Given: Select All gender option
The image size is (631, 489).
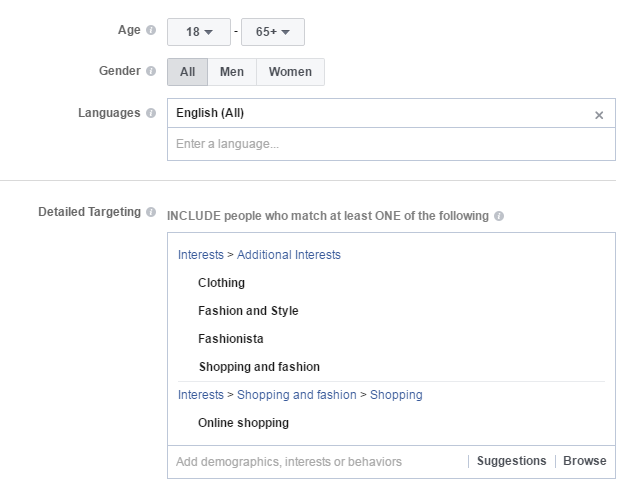Looking at the screenshot, I should click(x=188, y=72).
